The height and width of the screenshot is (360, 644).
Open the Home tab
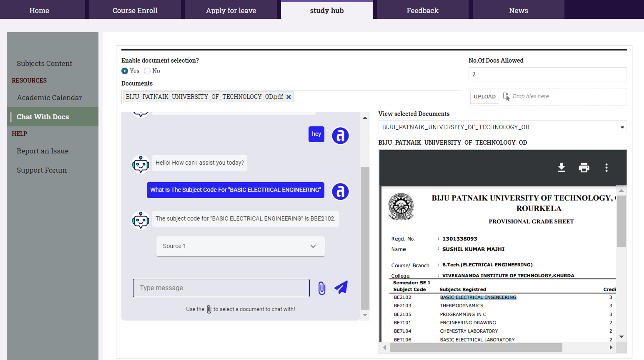point(39,11)
